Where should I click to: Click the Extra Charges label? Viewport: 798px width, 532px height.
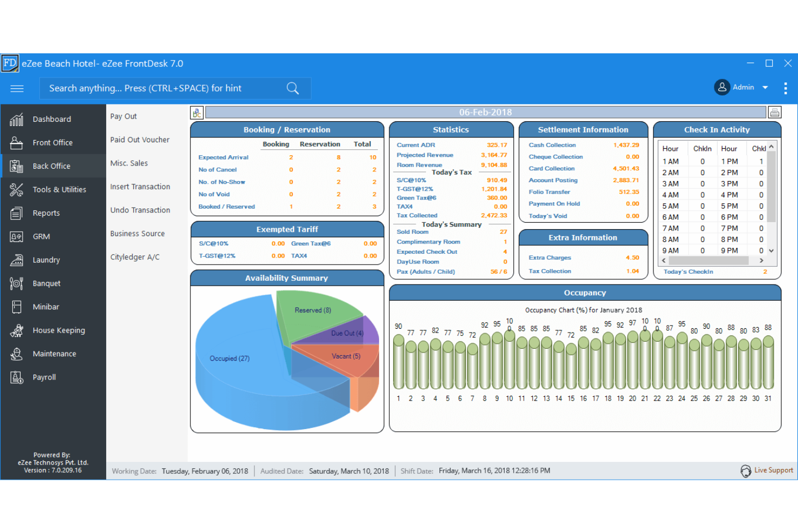550,258
